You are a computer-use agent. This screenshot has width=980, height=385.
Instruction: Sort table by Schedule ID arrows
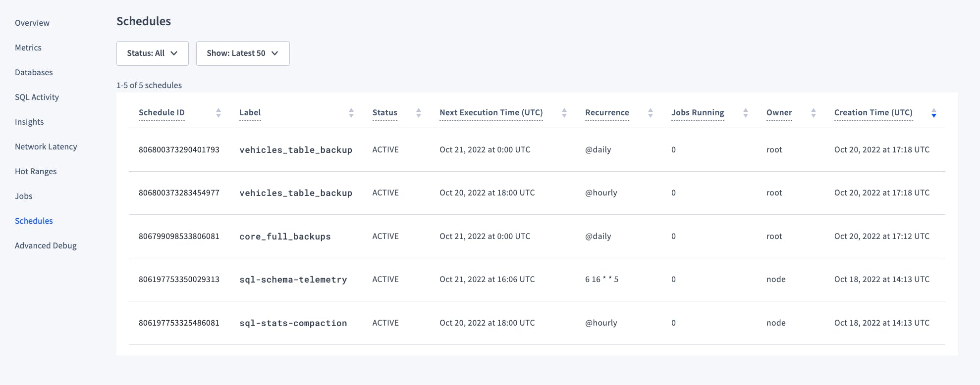point(218,113)
